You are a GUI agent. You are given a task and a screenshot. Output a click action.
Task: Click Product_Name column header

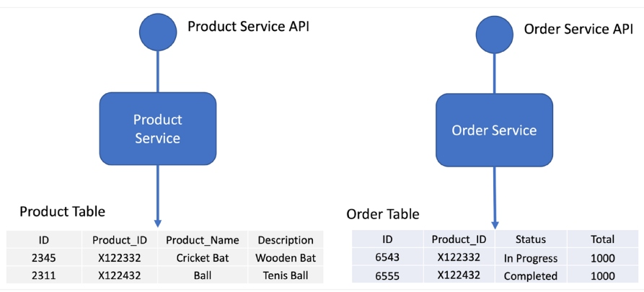pos(206,240)
